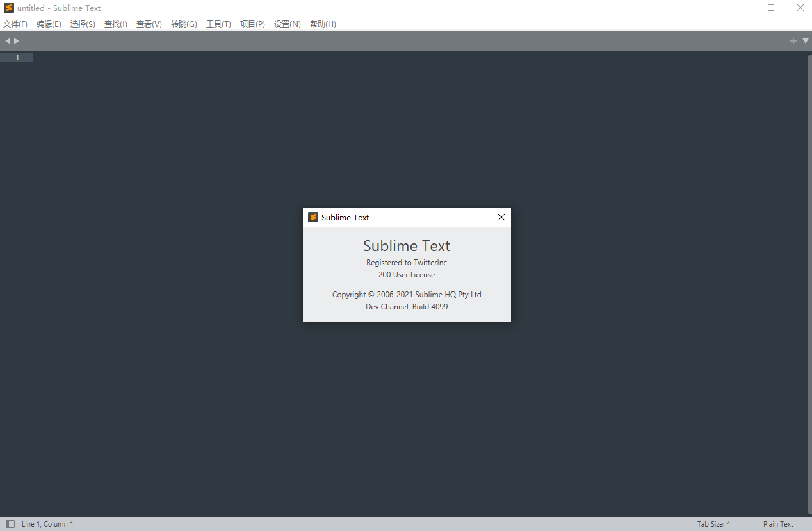Click Line 1, Column 1 status text
Viewport: 812px width, 531px height.
coord(47,524)
